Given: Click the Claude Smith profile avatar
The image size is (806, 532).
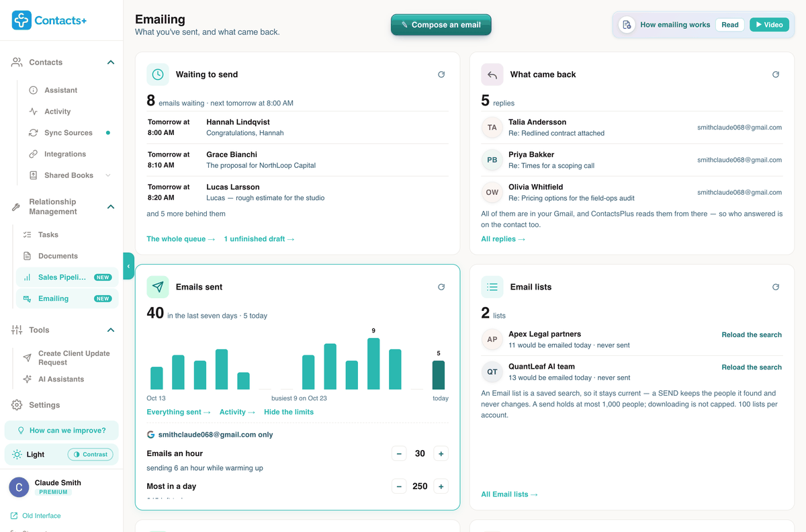Looking at the screenshot, I should (x=19, y=487).
